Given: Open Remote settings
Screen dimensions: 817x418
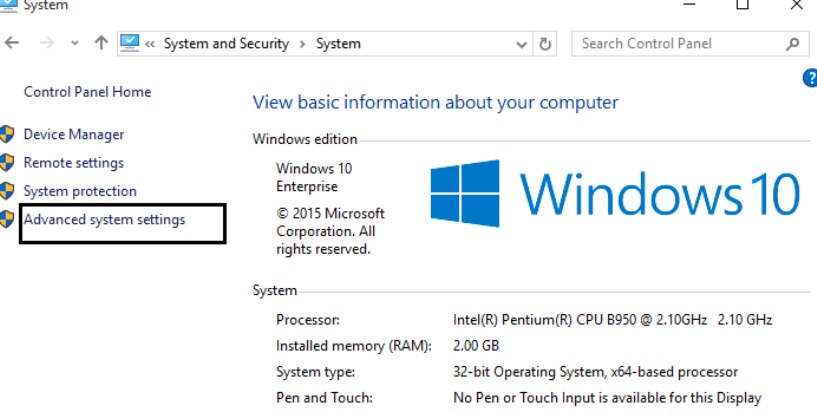Looking at the screenshot, I should [x=74, y=163].
